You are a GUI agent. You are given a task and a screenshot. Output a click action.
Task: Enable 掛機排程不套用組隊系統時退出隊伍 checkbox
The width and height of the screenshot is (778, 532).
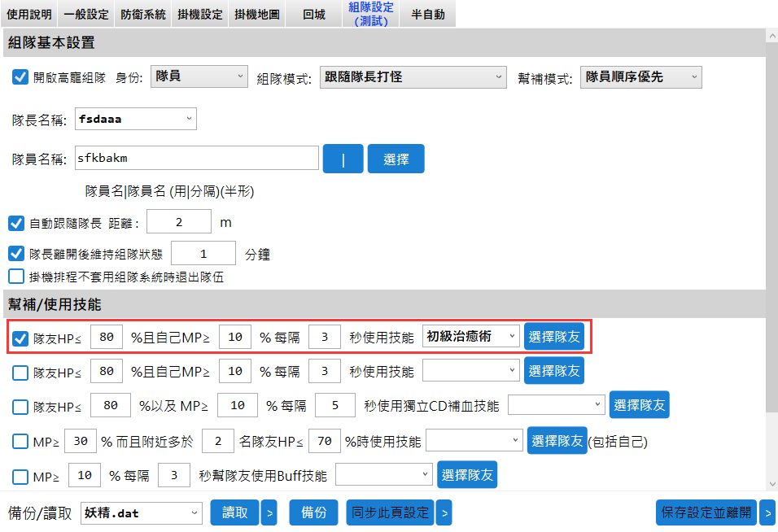point(16,277)
